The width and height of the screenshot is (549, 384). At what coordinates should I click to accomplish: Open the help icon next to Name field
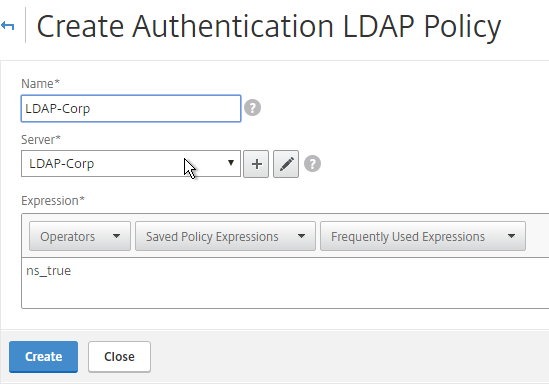point(252,107)
